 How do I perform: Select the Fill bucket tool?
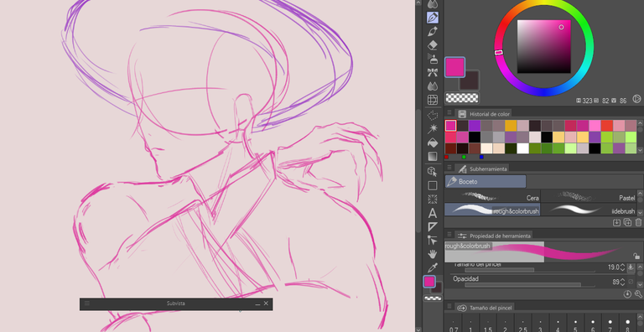pos(432,143)
